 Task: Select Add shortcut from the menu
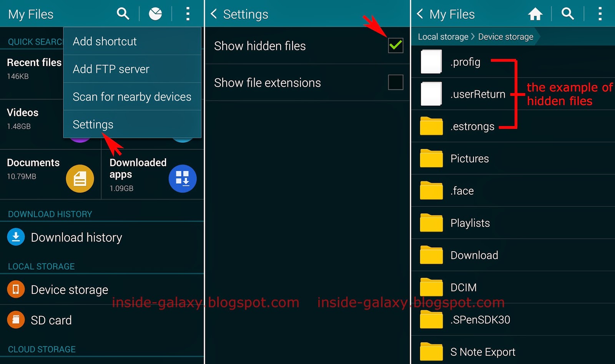(132, 41)
